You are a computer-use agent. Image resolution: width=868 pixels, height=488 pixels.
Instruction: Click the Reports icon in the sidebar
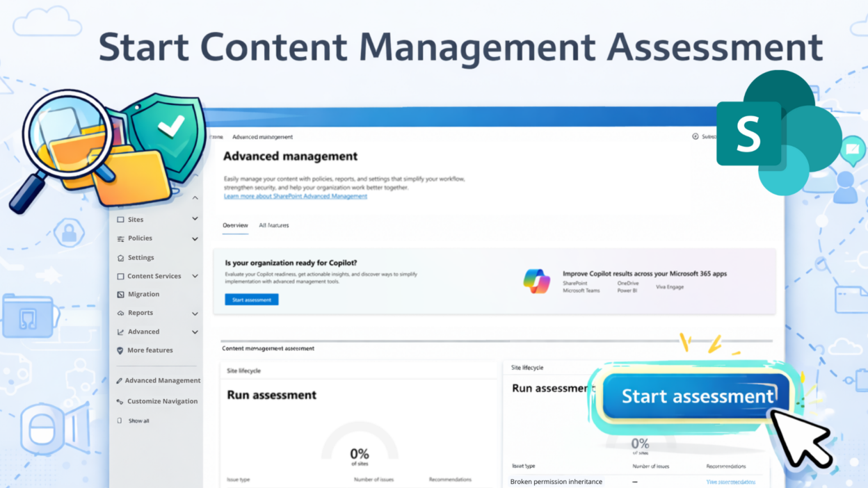point(120,314)
